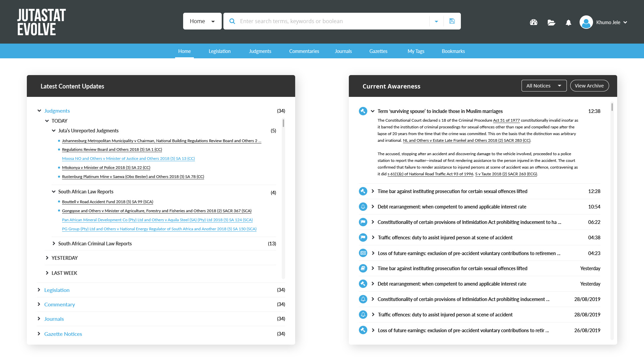The image size is (644, 362).
Task: Click the gavel icon beside the 'surviving spouse' notice
Action: [363, 111]
